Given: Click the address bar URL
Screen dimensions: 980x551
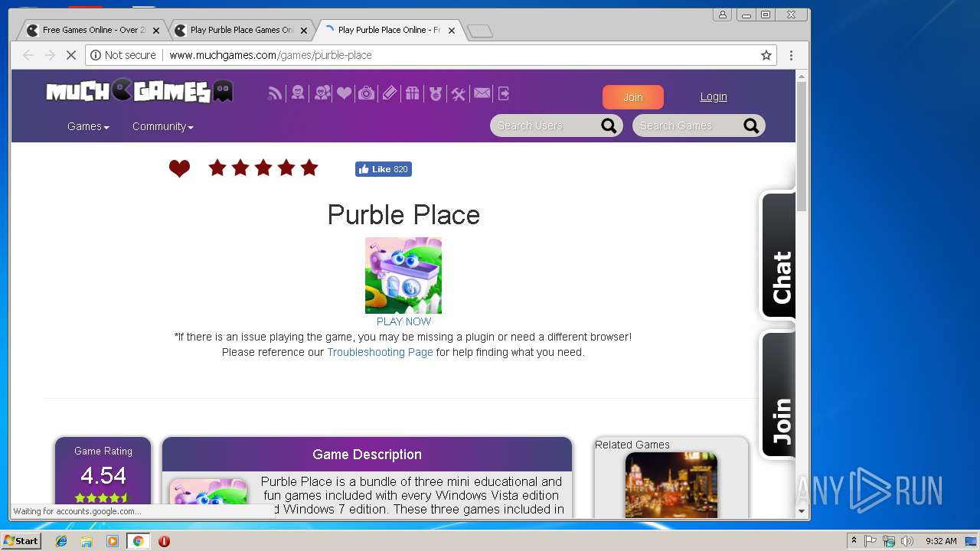Looking at the screenshot, I should pyautogui.click(x=270, y=55).
